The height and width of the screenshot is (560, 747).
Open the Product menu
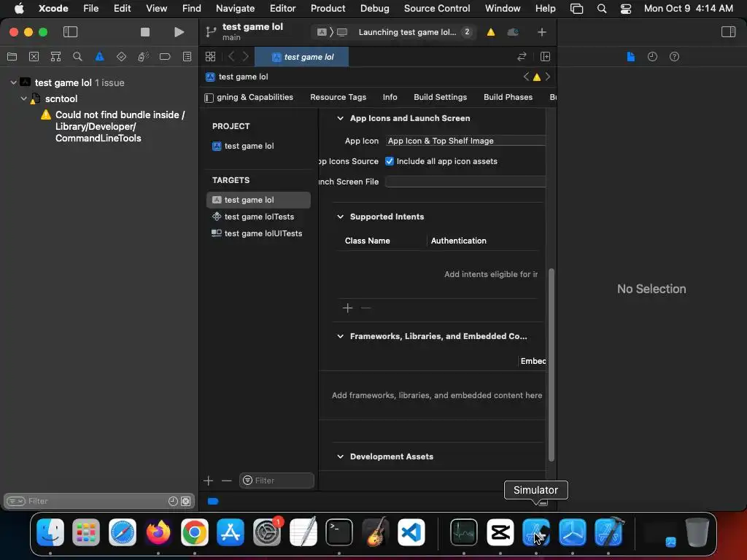tap(328, 8)
